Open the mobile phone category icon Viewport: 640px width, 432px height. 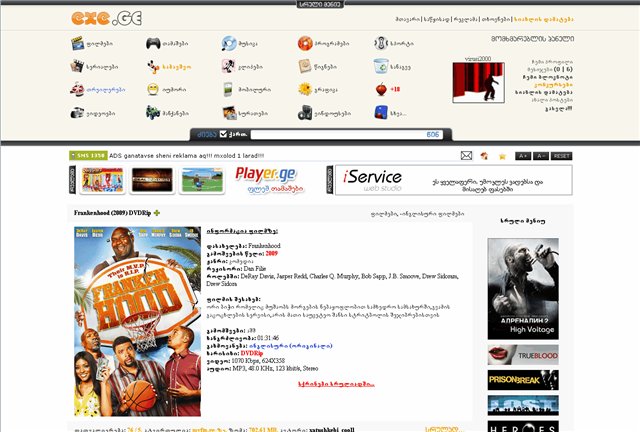tap(228, 89)
